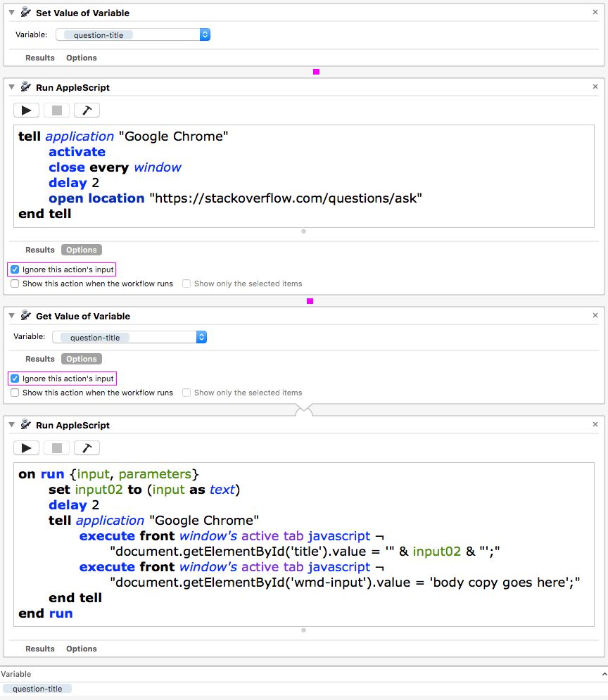Collapse the first Run AppleScript action
This screenshot has height=700, width=608.
pos(11,87)
